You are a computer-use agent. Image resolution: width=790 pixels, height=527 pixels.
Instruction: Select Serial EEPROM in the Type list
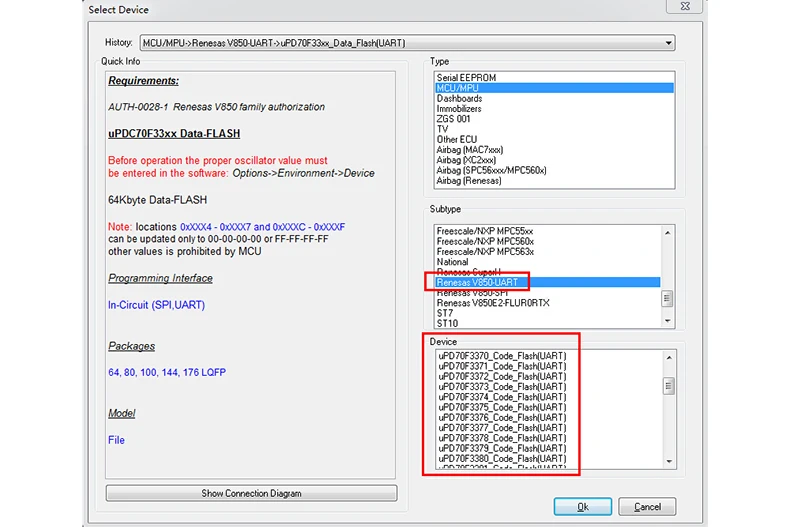(554, 78)
